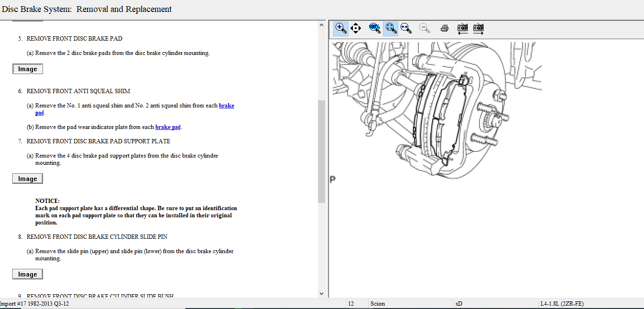
Task: Click the vertical scrollbar thumb in text pane
Action: (x=321, y=150)
